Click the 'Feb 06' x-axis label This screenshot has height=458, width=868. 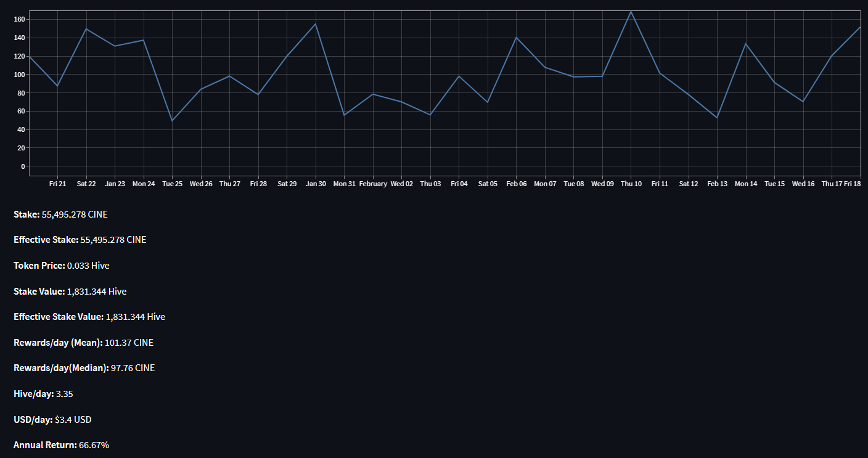click(516, 184)
